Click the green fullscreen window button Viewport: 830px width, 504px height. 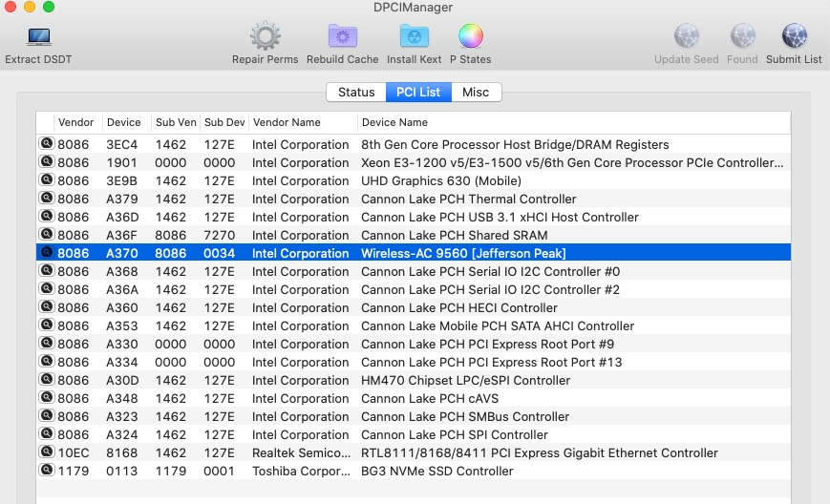(x=49, y=8)
